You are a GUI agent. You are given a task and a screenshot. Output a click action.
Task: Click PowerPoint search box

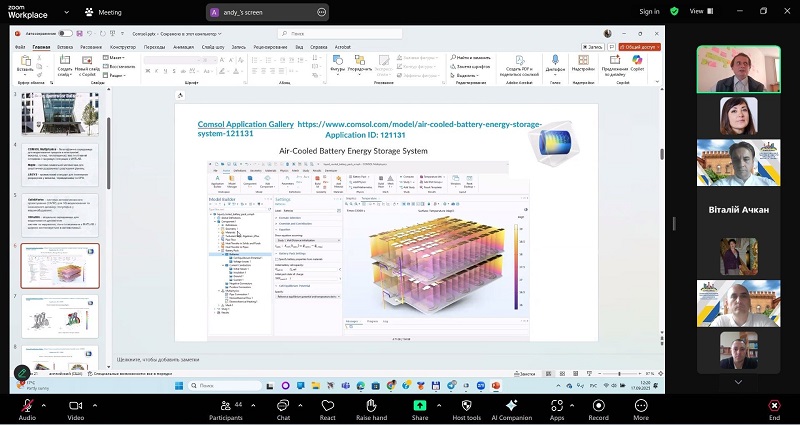(340, 34)
